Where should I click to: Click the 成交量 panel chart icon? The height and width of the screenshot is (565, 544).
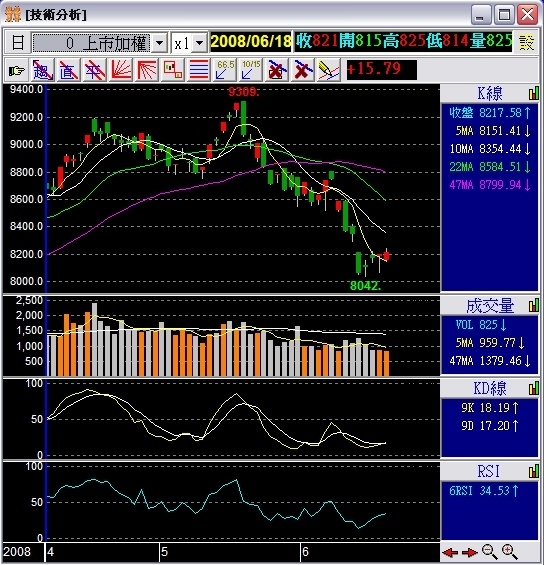pyautogui.click(x=534, y=306)
